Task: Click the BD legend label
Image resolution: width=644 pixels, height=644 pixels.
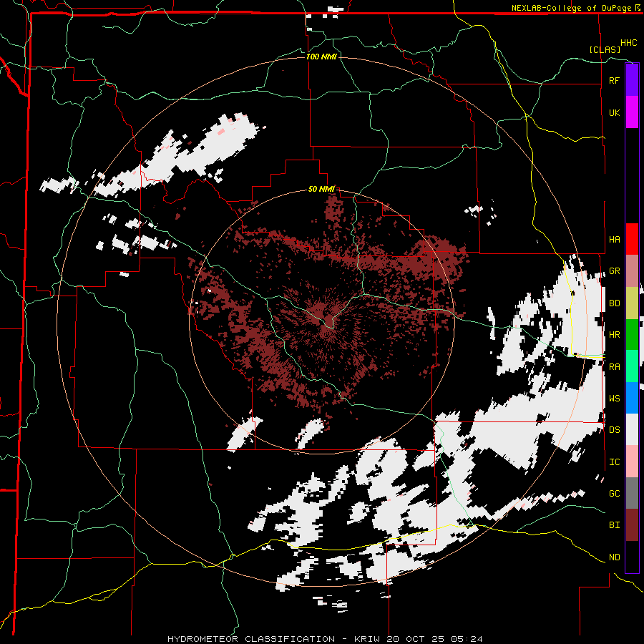Action: tap(614, 303)
